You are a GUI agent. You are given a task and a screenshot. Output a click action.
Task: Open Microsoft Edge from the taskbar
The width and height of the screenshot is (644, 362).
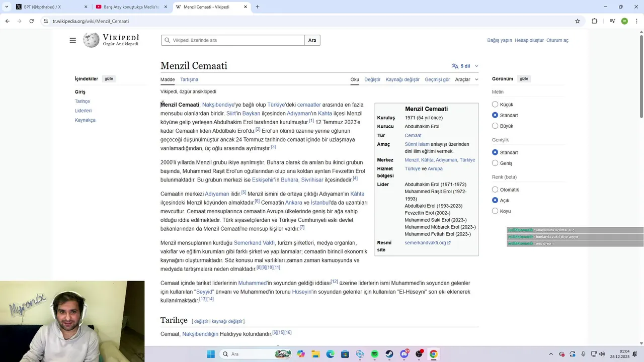click(330, 354)
